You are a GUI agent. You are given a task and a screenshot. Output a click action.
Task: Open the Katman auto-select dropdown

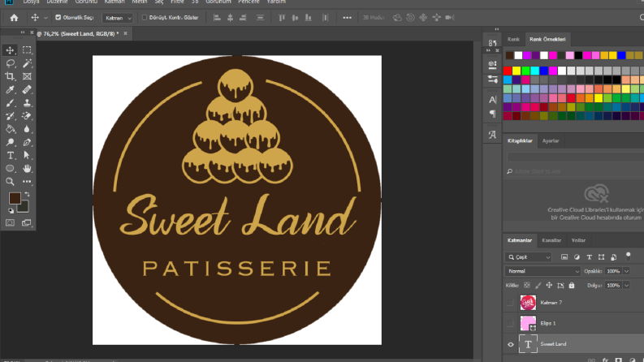(117, 18)
